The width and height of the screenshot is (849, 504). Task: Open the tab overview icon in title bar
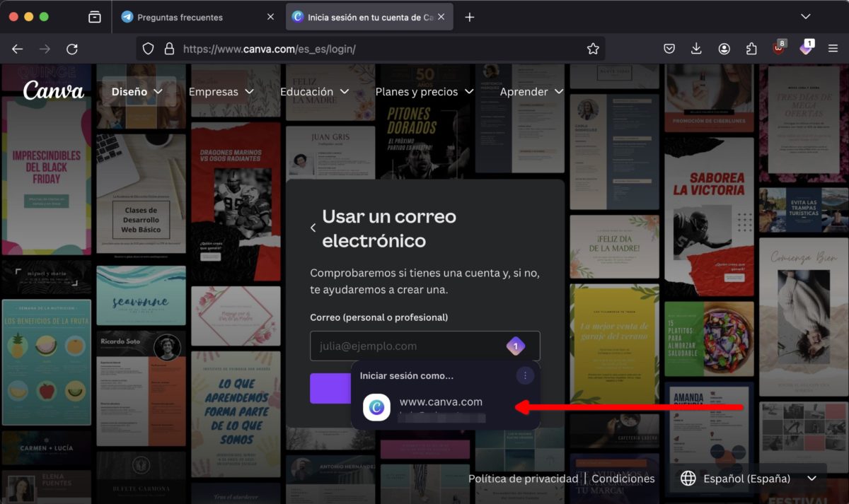(x=95, y=17)
